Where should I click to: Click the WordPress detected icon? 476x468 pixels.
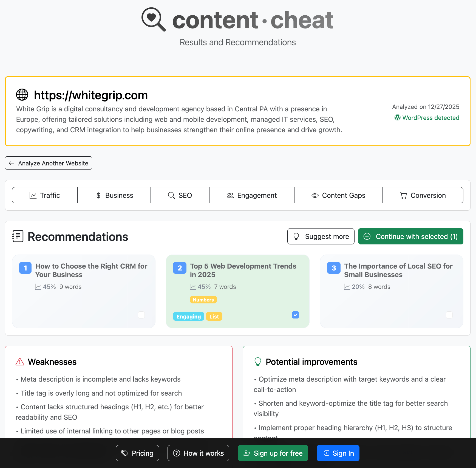397,117
